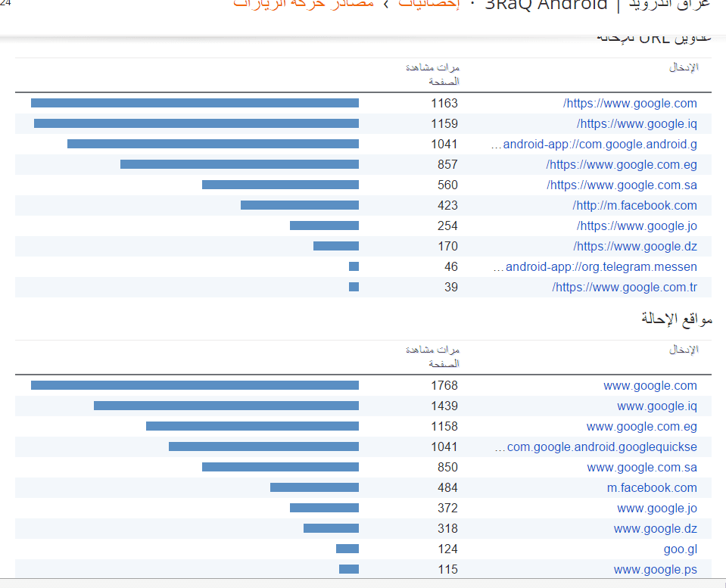The width and height of the screenshot is (726, 588).
Task: Select the 46 pageviews value
Action: coord(451,266)
